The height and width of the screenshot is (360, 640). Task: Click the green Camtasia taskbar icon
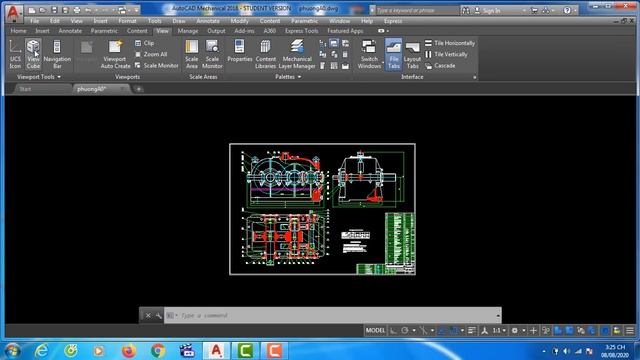tap(245, 350)
